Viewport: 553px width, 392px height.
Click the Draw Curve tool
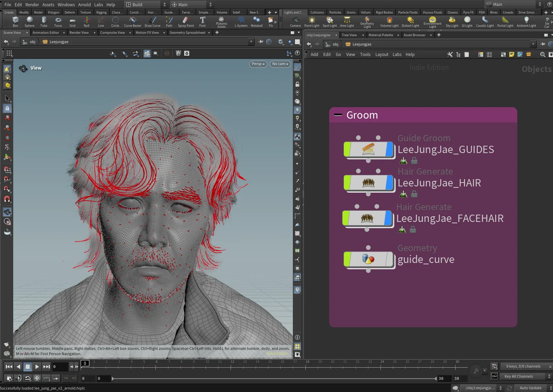152,22
